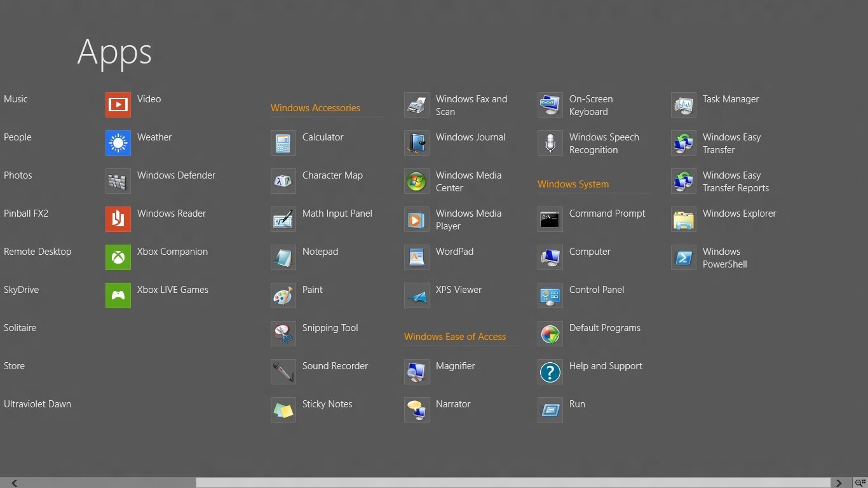The width and height of the screenshot is (868, 488).
Task: Launch Windows Journal icon
Action: [x=417, y=143]
